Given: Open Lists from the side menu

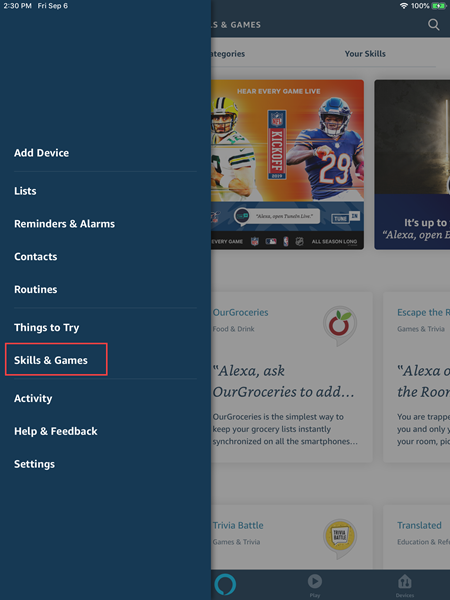Looking at the screenshot, I should [25, 191].
